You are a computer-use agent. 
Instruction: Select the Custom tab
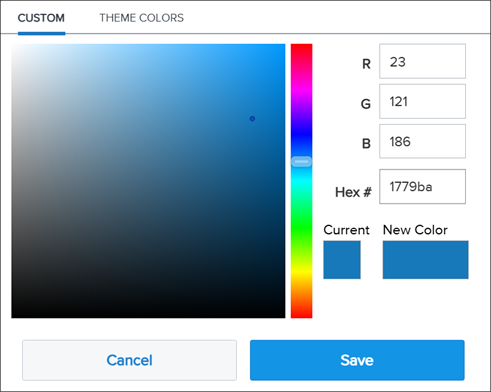[x=41, y=18]
